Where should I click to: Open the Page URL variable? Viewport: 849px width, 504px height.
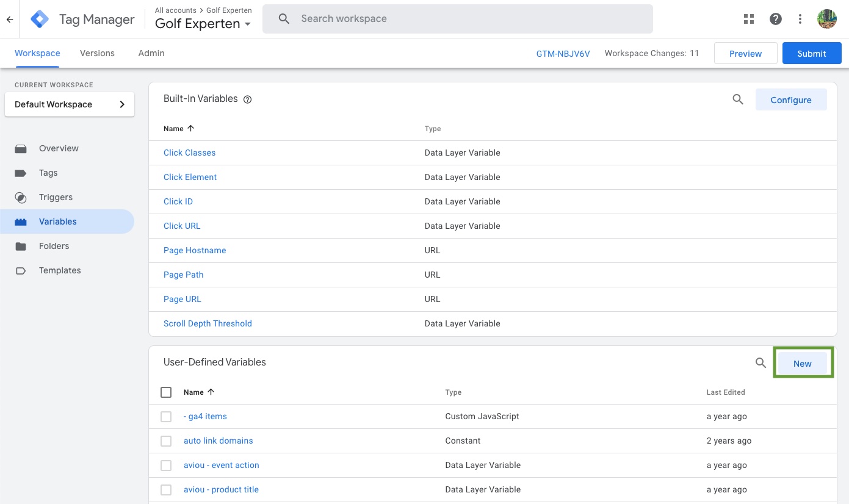point(182,299)
